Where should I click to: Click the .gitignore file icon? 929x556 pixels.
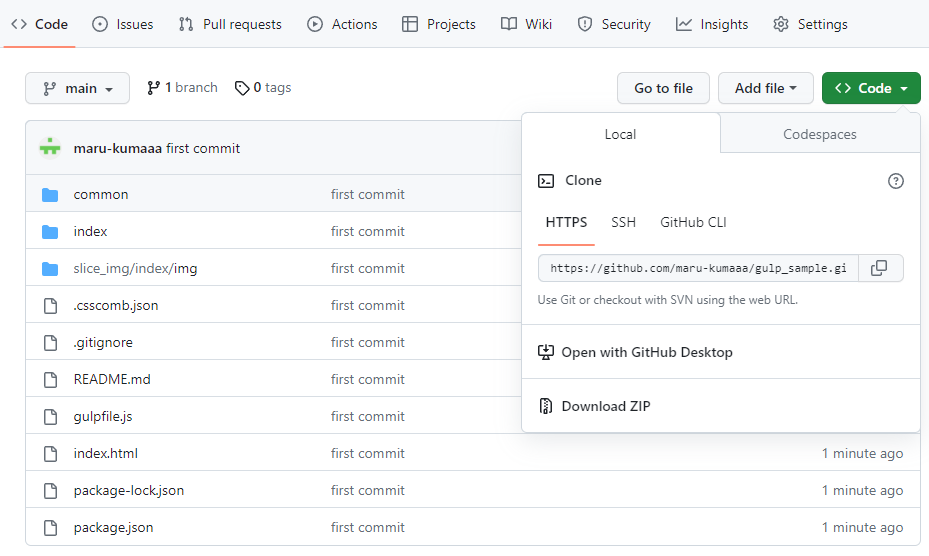50,343
